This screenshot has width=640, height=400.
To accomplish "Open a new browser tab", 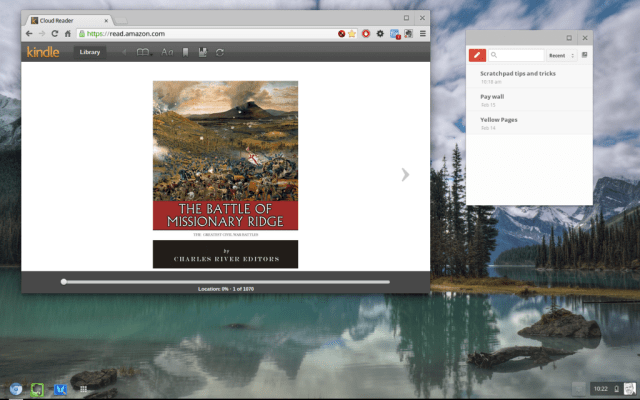I will (121, 21).
